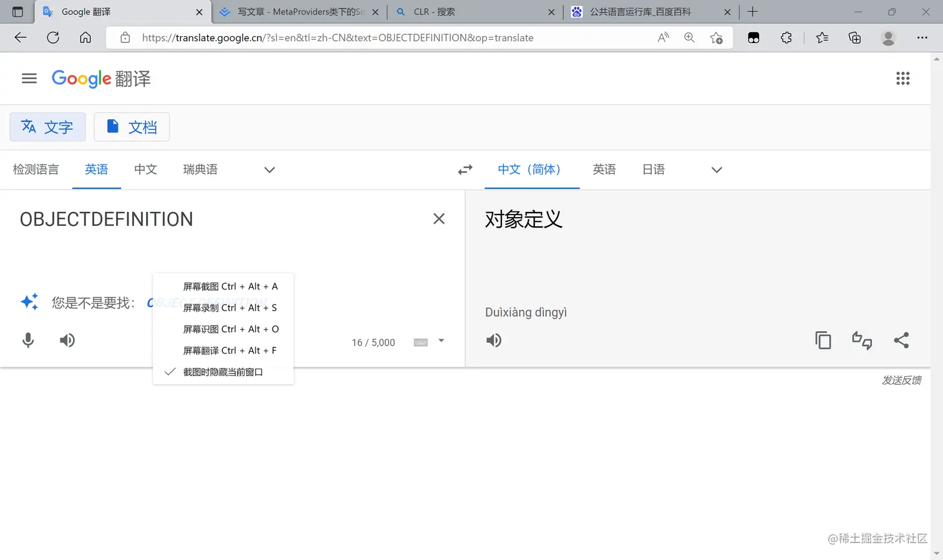Go back to previous page
This screenshot has width=943, height=560.
21,37
